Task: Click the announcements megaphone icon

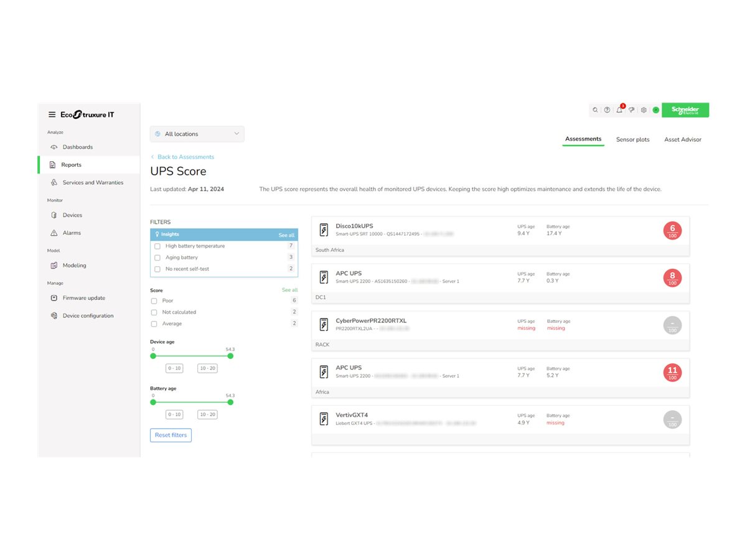Action: [631, 110]
